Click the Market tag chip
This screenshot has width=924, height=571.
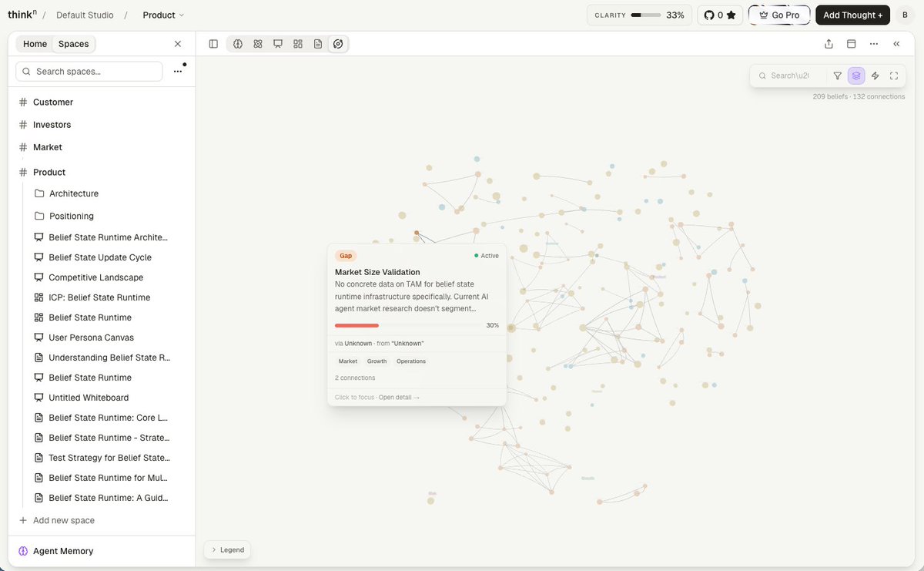(348, 361)
